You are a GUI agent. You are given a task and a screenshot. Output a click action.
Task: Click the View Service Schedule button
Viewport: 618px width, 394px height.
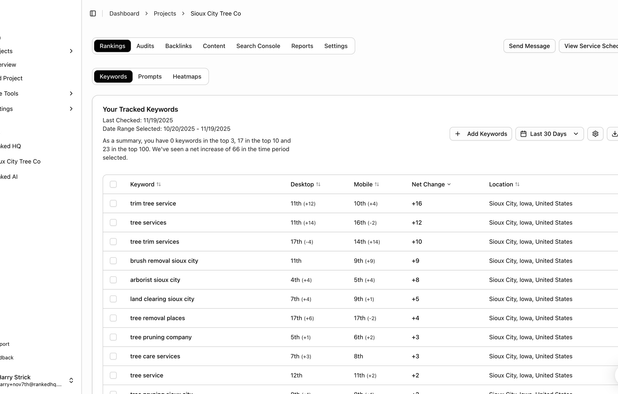(x=589, y=46)
